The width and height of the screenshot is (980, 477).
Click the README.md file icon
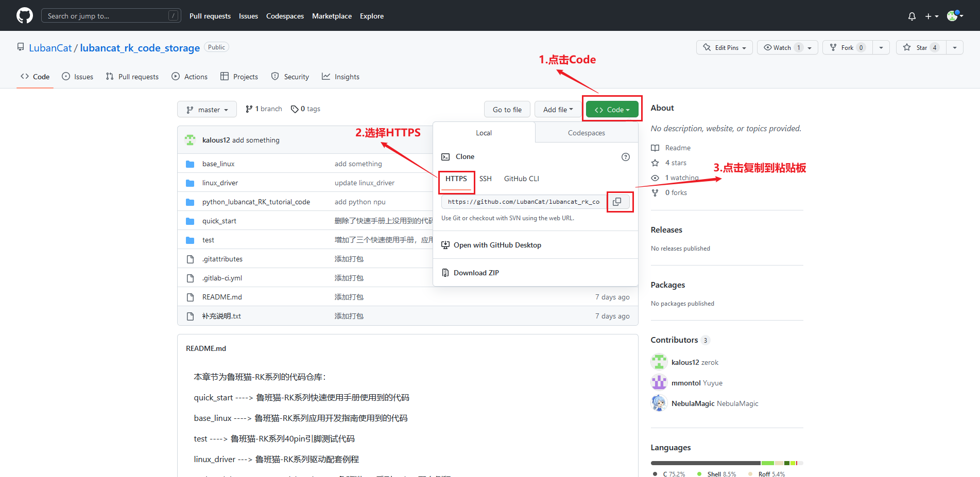pyautogui.click(x=190, y=297)
